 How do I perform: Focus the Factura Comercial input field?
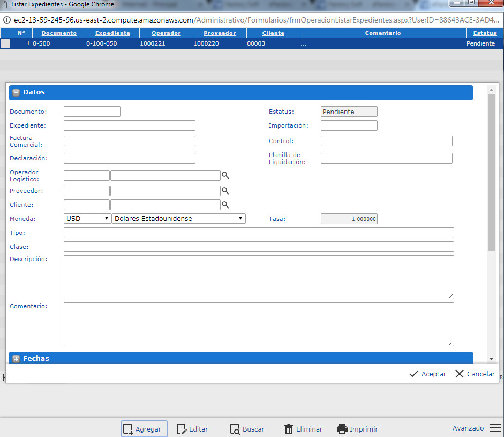pyautogui.click(x=130, y=141)
